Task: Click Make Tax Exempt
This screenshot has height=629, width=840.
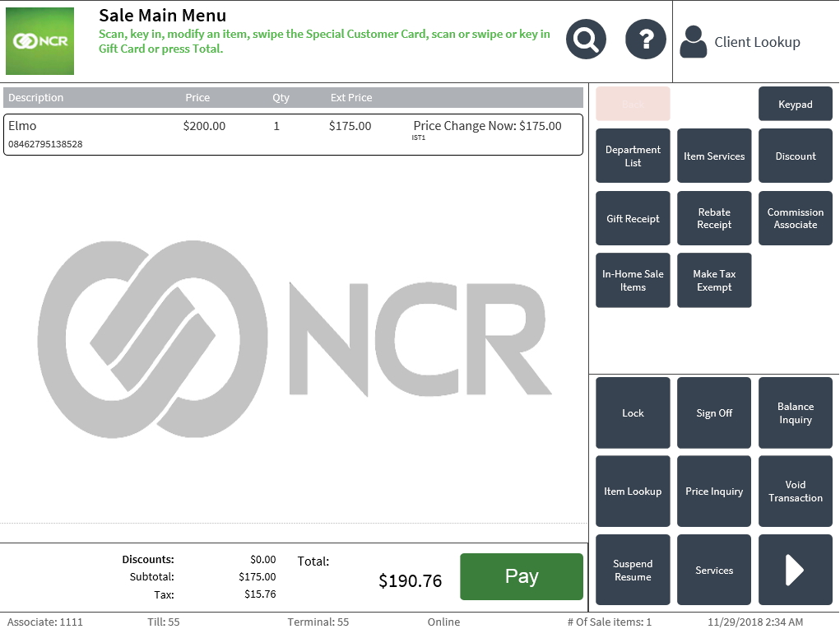Action: (714, 281)
